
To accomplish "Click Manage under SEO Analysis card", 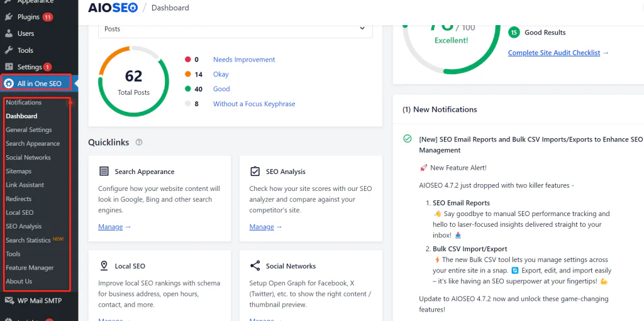I will point(262,227).
